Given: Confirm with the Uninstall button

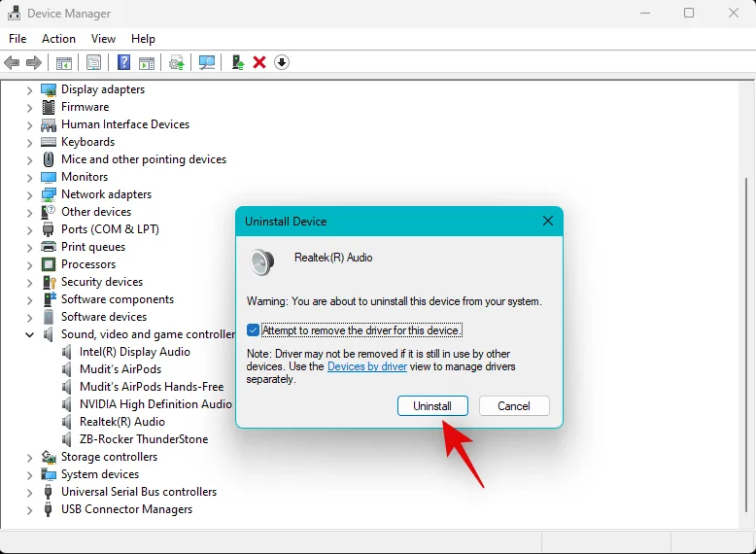Looking at the screenshot, I should [x=432, y=405].
